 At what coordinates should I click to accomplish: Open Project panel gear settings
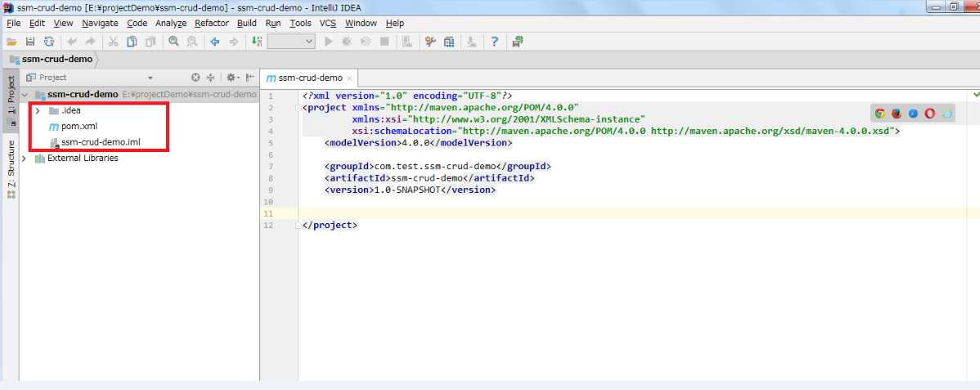(232, 78)
